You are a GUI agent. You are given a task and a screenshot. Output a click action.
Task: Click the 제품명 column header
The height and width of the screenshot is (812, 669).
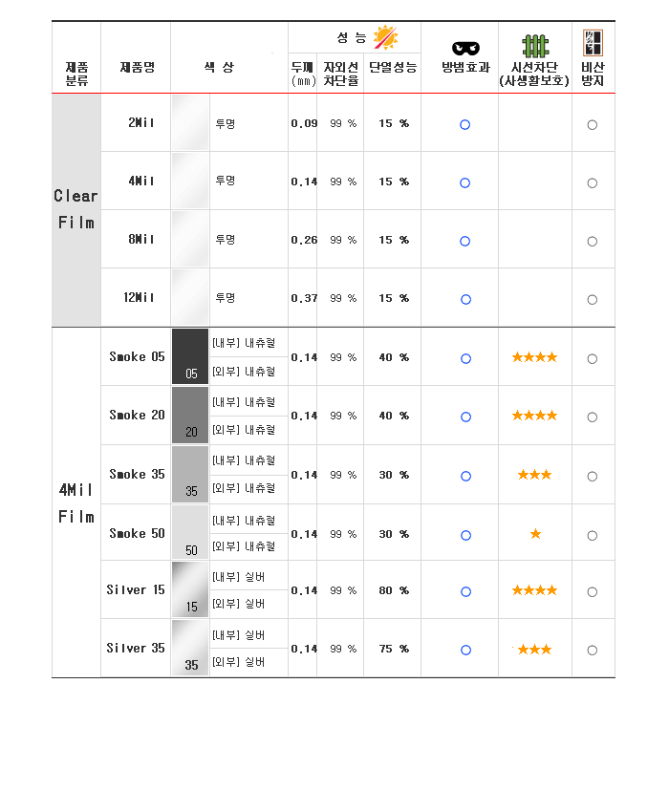[x=138, y=67]
